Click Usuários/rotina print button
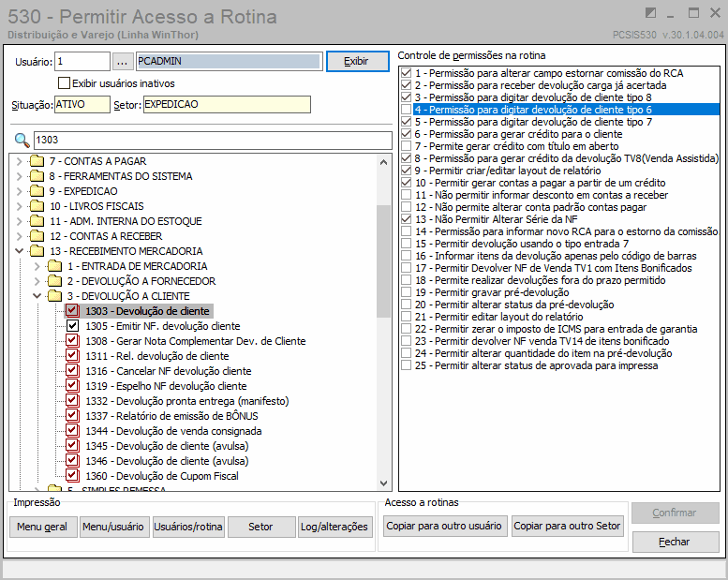The width and height of the screenshot is (728, 580). point(188,527)
